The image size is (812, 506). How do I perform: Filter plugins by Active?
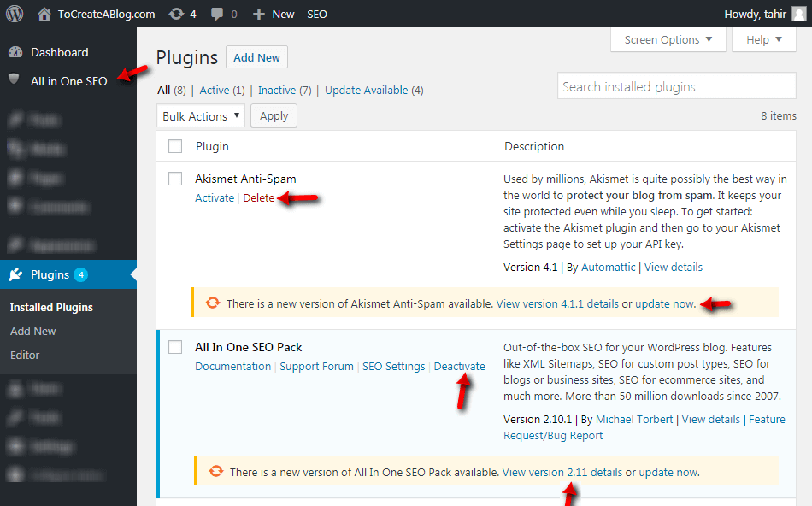point(215,90)
